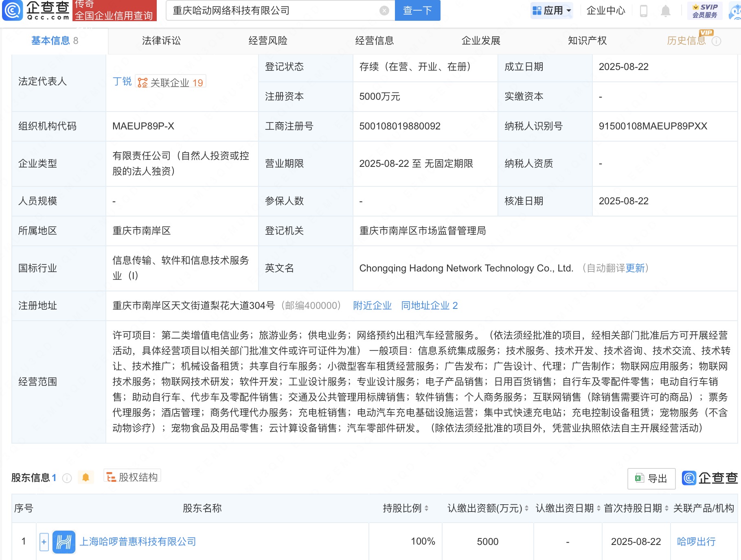Click the shareholder info tooltip icon
Image resolution: width=741 pixels, height=560 pixels.
67,478
